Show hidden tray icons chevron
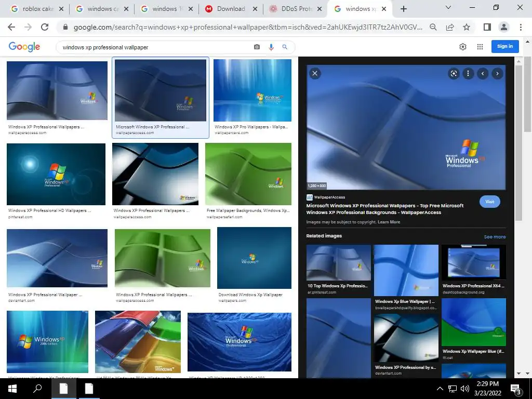The image size is (532, 399). pyautogui.click(x=440, y=389)
